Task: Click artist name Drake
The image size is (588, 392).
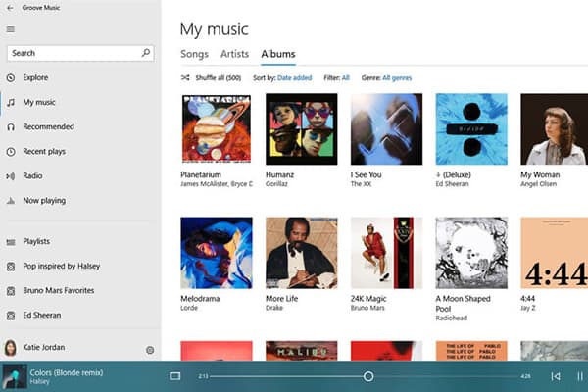Action: click(x=274, y=308)
